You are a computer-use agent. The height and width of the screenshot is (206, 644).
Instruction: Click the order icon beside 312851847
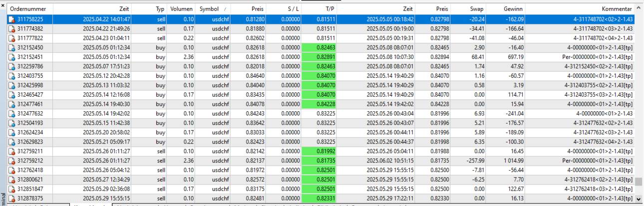pyautogui.click(x=11, y=189)
